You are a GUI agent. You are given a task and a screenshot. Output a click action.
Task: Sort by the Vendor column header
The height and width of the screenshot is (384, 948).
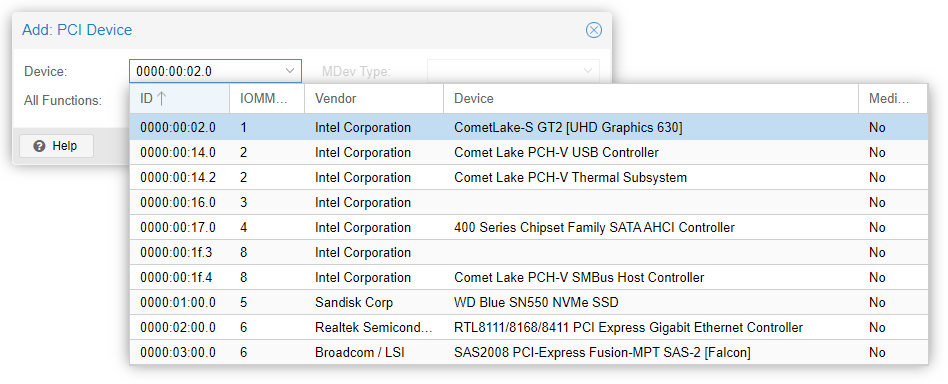coord(374,99)
